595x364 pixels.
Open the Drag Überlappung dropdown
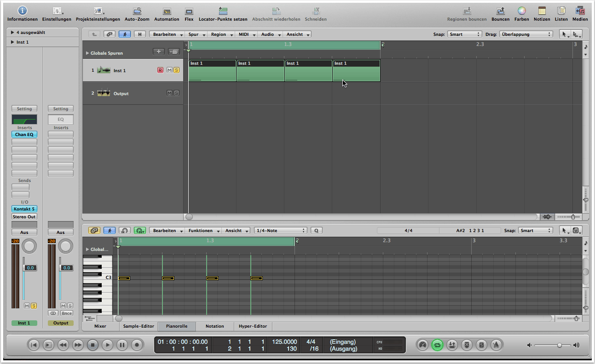click(x=526, y=34)
